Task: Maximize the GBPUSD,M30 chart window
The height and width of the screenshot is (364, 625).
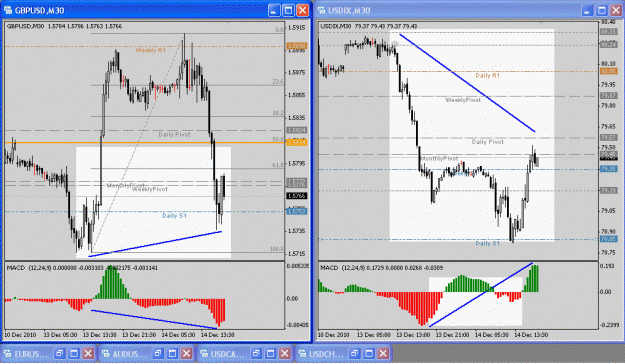Action: click(288, 10)
